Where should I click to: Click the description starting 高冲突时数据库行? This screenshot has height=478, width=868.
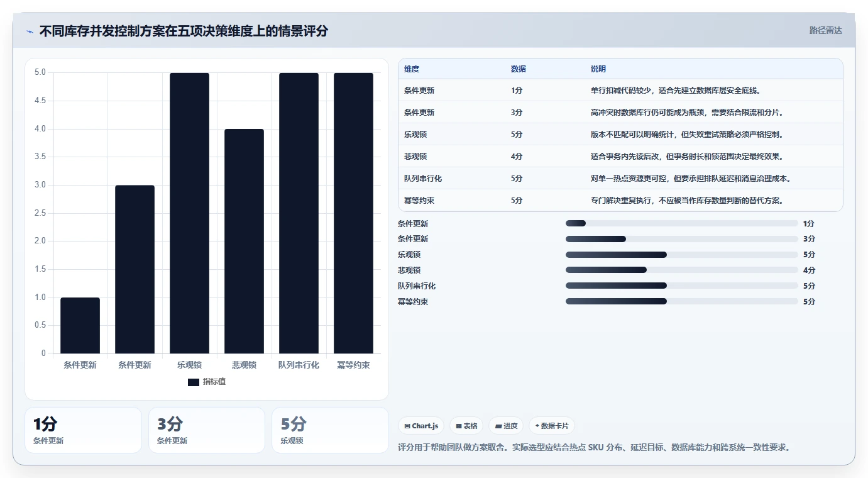(x=687, y=113)
